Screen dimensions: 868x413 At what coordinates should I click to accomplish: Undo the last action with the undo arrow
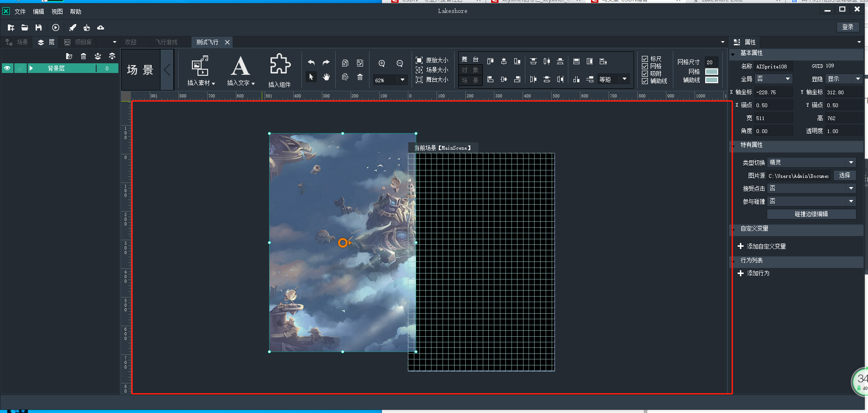coord(311,62)
